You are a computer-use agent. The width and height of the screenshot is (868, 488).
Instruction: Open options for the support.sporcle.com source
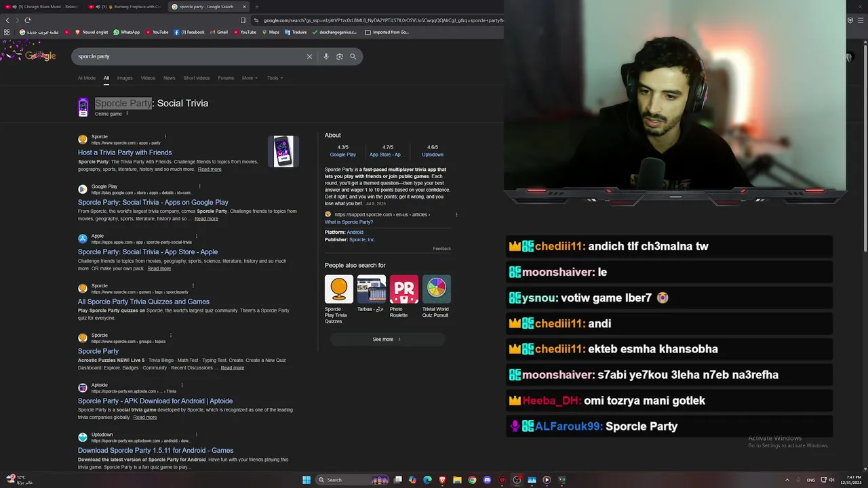[456, 215]
